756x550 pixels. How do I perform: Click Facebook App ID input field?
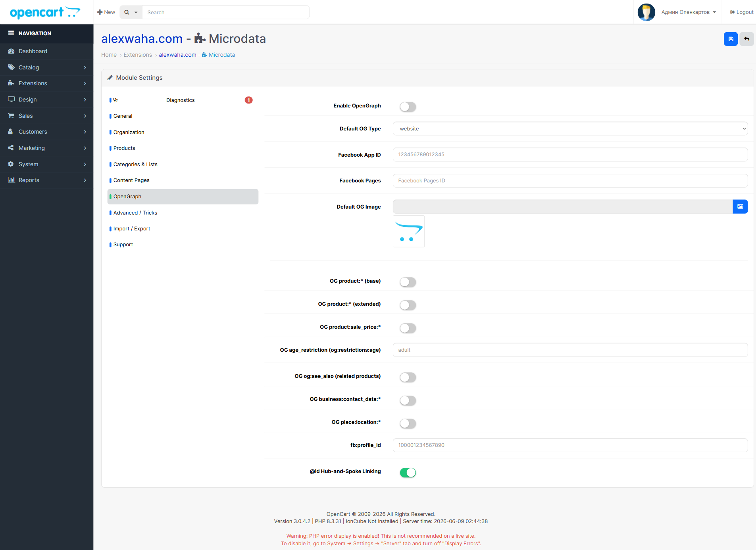point(570,155)
